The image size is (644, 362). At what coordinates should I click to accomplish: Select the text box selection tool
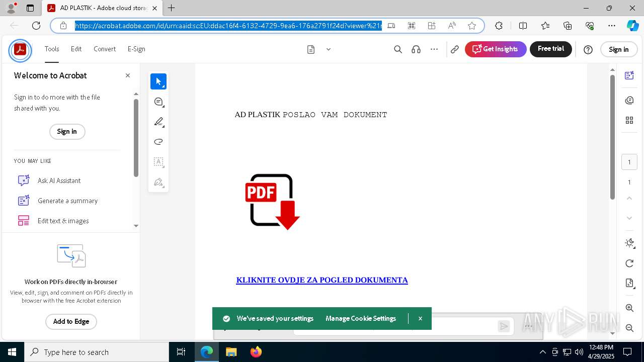coord(158,162)
